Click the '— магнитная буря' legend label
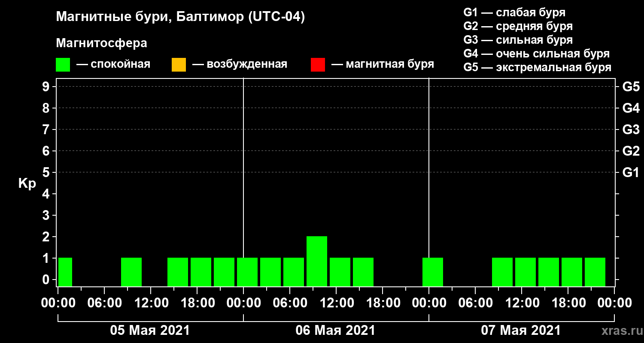Screen dimensions: 644x343 coord(383,64)
